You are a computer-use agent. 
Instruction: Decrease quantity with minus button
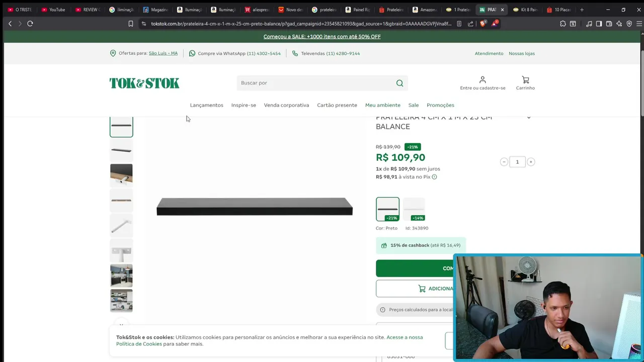504,162
